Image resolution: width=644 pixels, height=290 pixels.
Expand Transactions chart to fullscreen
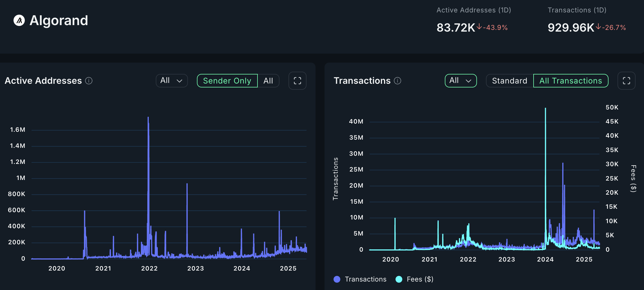[627, 81]
